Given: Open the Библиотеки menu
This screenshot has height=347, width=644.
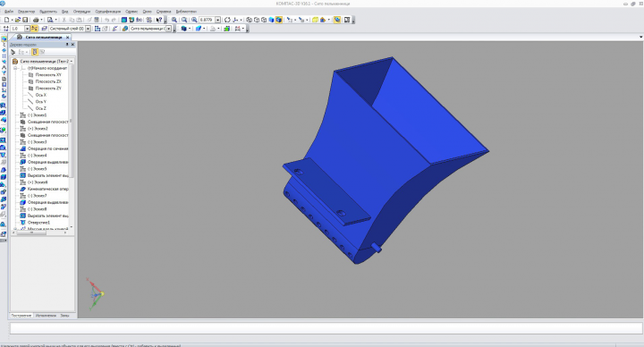Looking at the screenshot, I should pos(186,12).
